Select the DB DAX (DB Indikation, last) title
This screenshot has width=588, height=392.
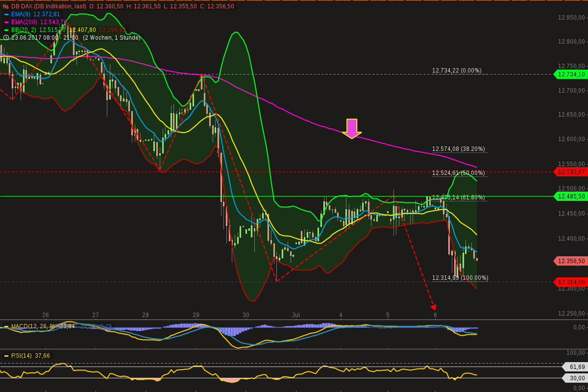click(49, 6)
